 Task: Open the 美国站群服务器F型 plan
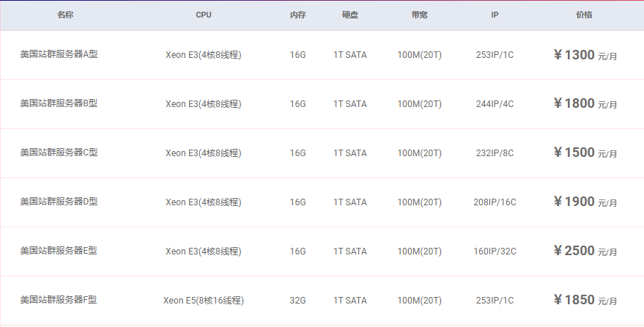59,300
